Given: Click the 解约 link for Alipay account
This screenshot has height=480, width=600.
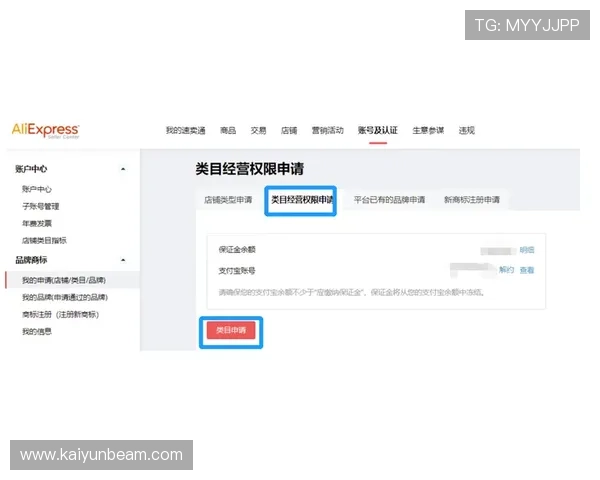Looking at the screenshot, I should (x=507, y=270).
